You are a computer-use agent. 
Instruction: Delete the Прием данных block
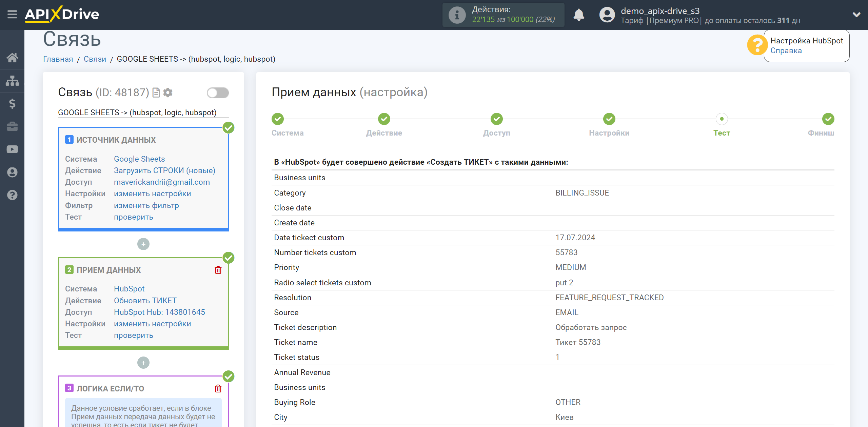coord(218,270)
